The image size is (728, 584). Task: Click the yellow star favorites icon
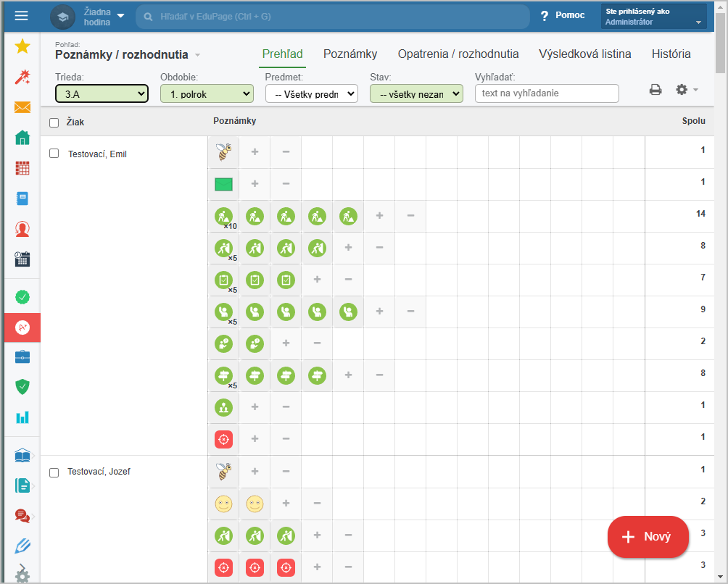pyautogui.click(x=22, y=46)
